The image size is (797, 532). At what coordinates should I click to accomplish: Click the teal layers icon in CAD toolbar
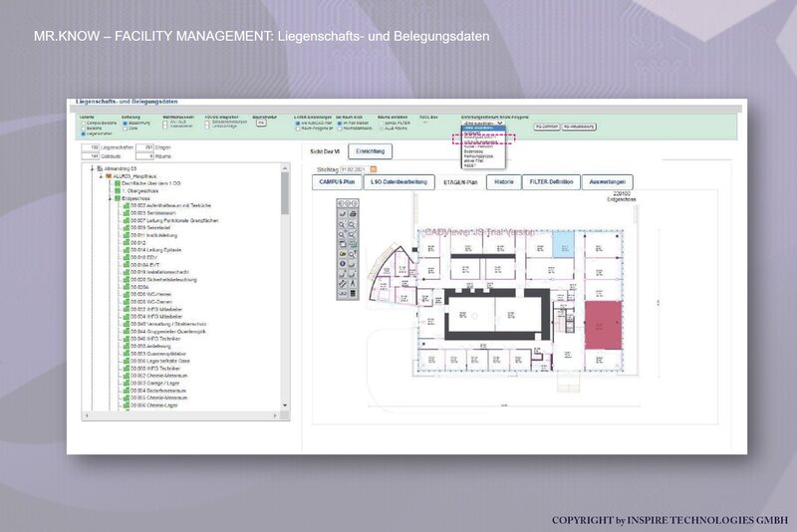(353, 244)
